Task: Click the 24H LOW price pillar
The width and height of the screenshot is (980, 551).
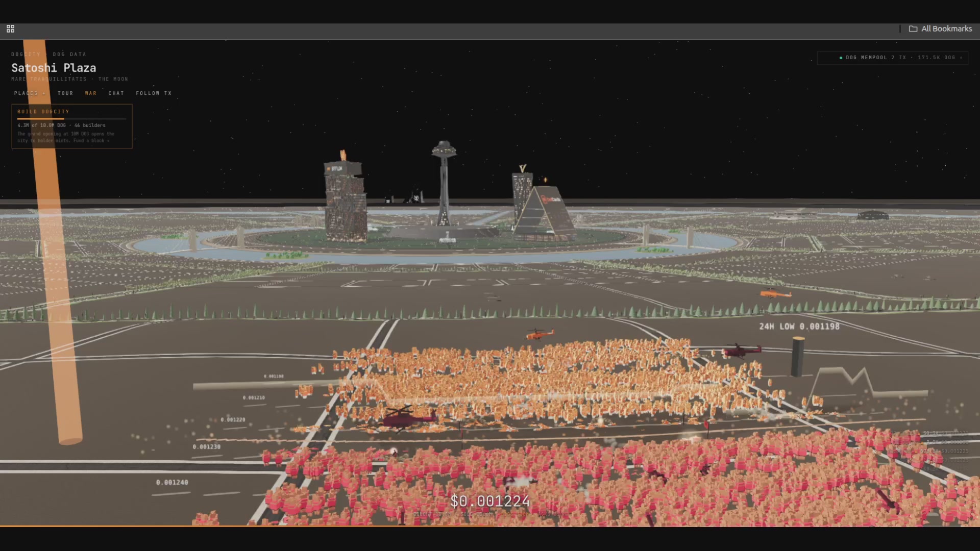Action: (x=797, y=357)
